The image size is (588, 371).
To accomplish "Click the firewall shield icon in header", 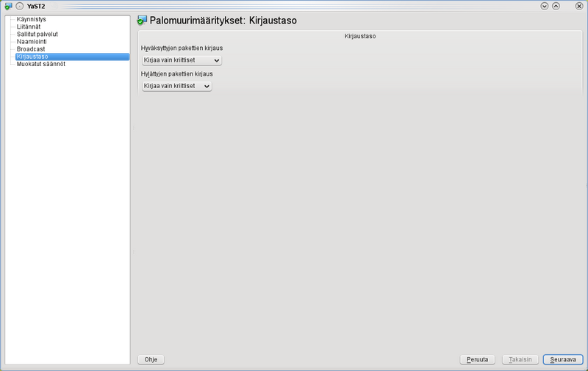I will 142,21.
